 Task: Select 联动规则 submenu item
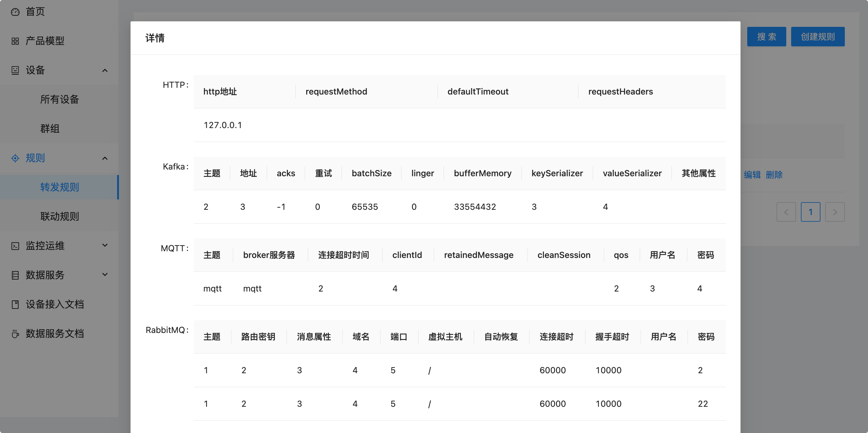(x=59, y=216)
